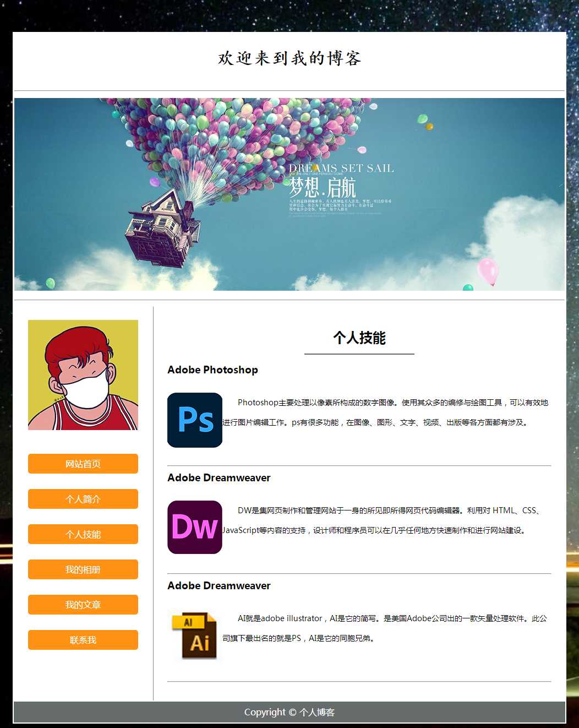
Task: Click the Photoshop description paragraph
Action: click(x=385, y=412)
